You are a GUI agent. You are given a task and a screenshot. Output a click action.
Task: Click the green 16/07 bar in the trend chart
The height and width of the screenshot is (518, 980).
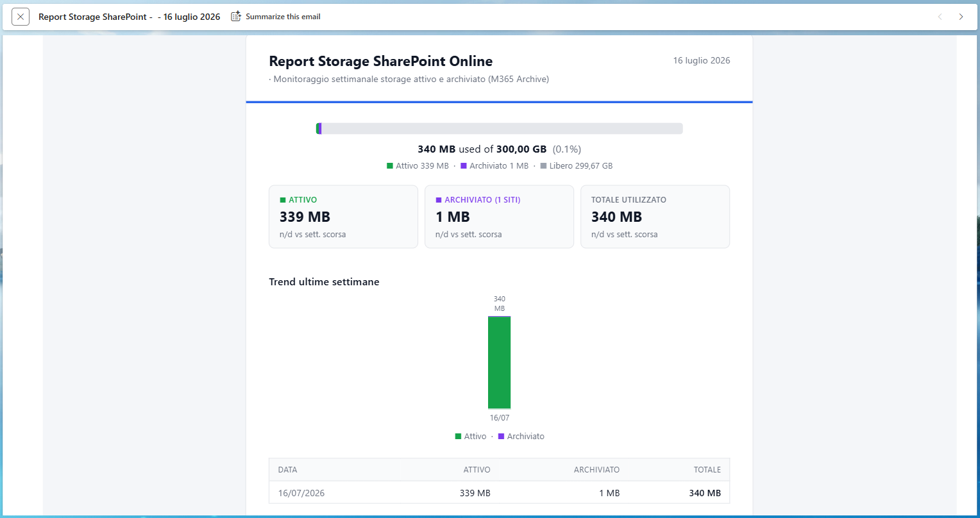499,362
